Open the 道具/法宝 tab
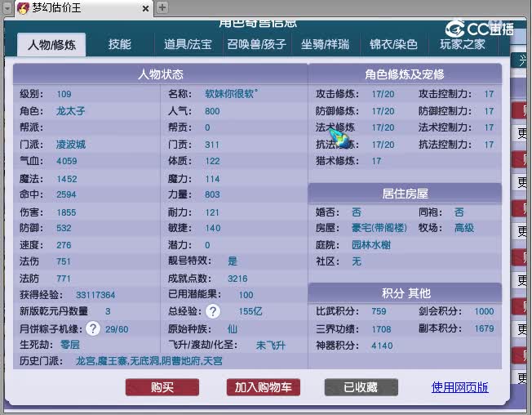 (188, 44)
